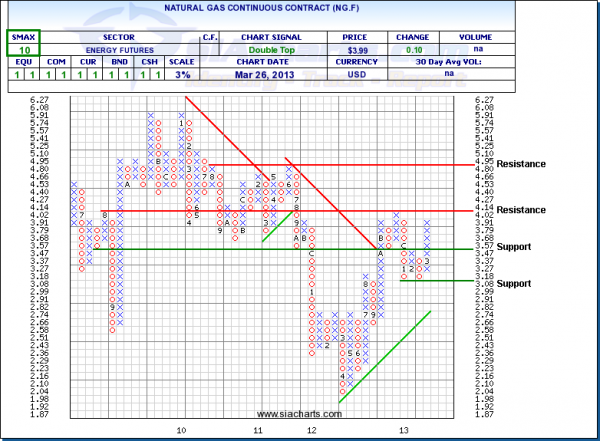Click the year 12 marker on the x-axis

pos(312,429)
